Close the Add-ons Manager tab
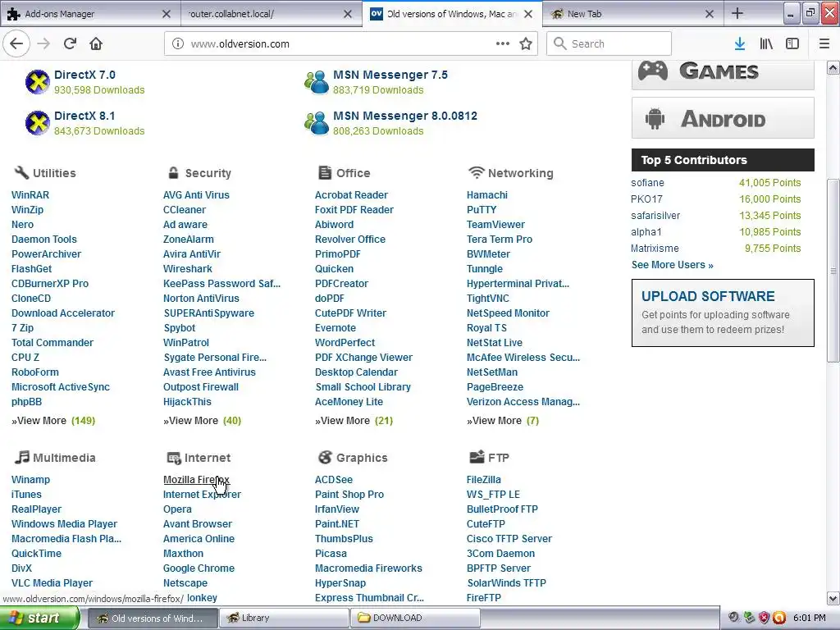The image size is (840, 630). pyautogui.click(x=167, y=14)
